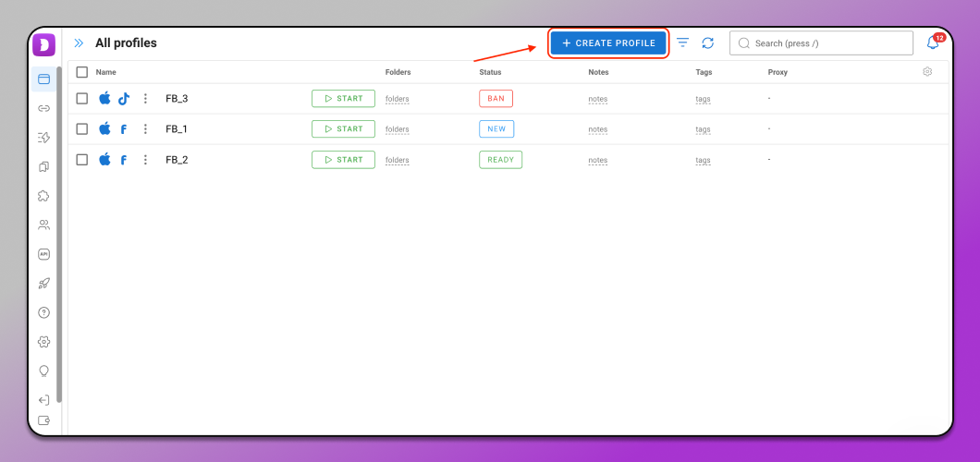Click the Folders column header
This screenshot has width=980, height=462.
coord(398,72)
